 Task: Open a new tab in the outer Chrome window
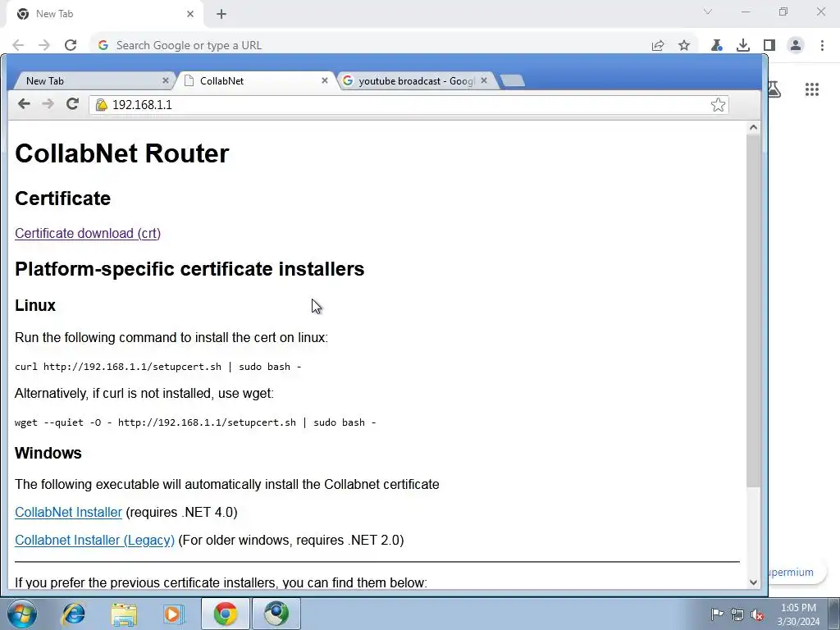[221, 14]
